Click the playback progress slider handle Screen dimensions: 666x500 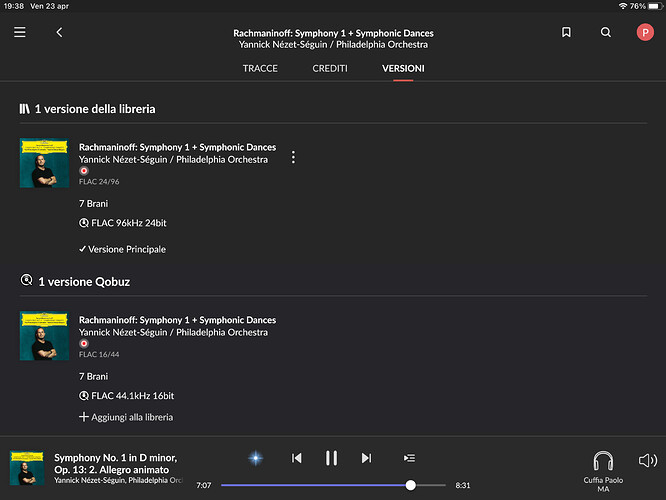point(410,485)
